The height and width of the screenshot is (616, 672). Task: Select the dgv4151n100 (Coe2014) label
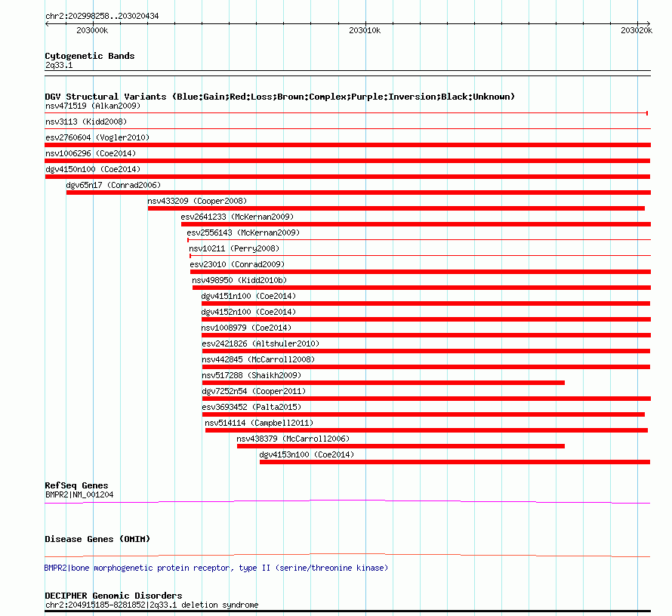pos(248,296)
